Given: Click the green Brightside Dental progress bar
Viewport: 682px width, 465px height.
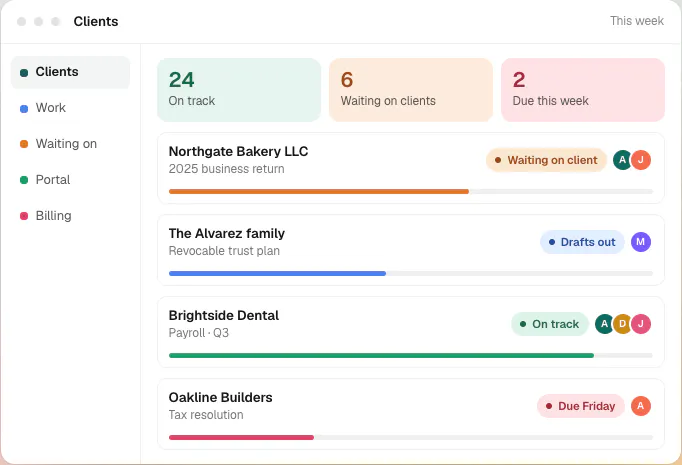Looking at the screenshot, I should (381, 355).
